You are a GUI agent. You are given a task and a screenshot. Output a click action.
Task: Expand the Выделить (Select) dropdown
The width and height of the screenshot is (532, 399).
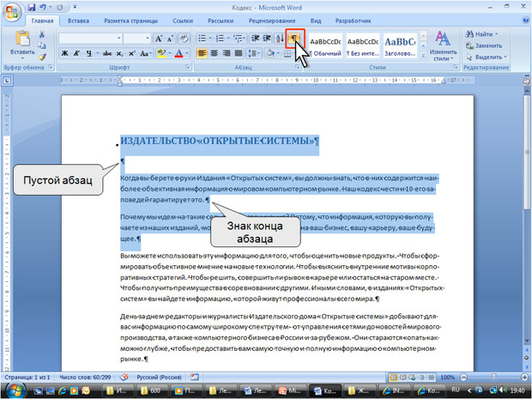[487, 57]
